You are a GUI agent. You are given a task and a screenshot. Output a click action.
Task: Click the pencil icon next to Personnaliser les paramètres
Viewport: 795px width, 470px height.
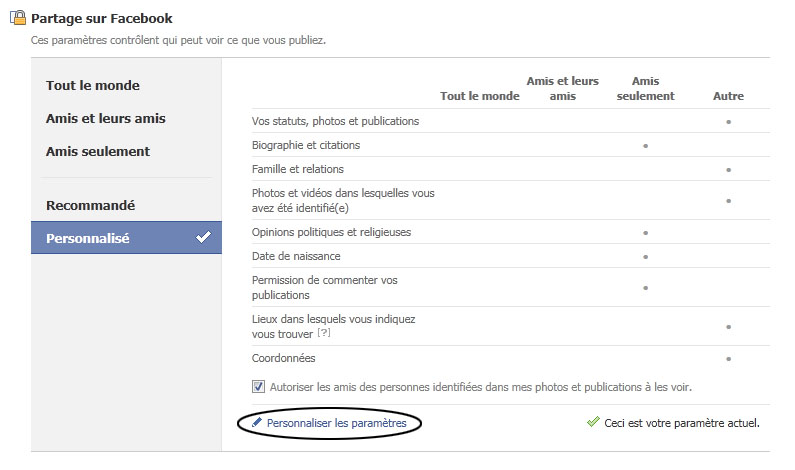pyautogui.click(x=257, y=422)
